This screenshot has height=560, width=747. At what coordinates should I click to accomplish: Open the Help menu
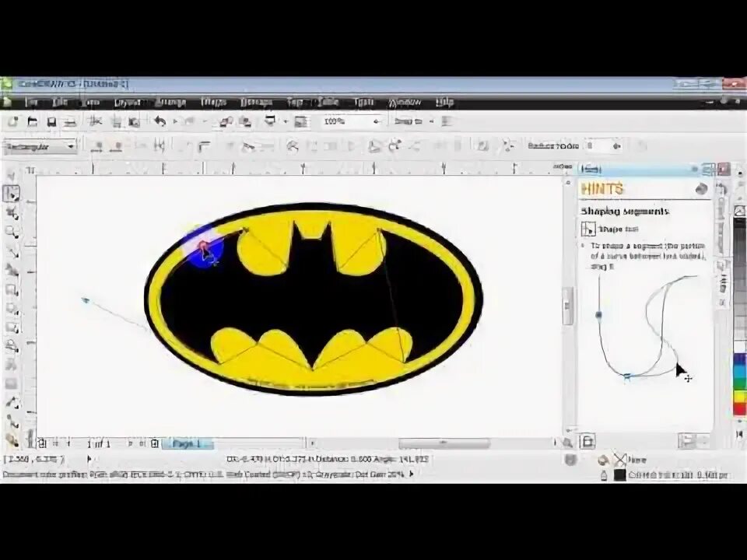444,103
